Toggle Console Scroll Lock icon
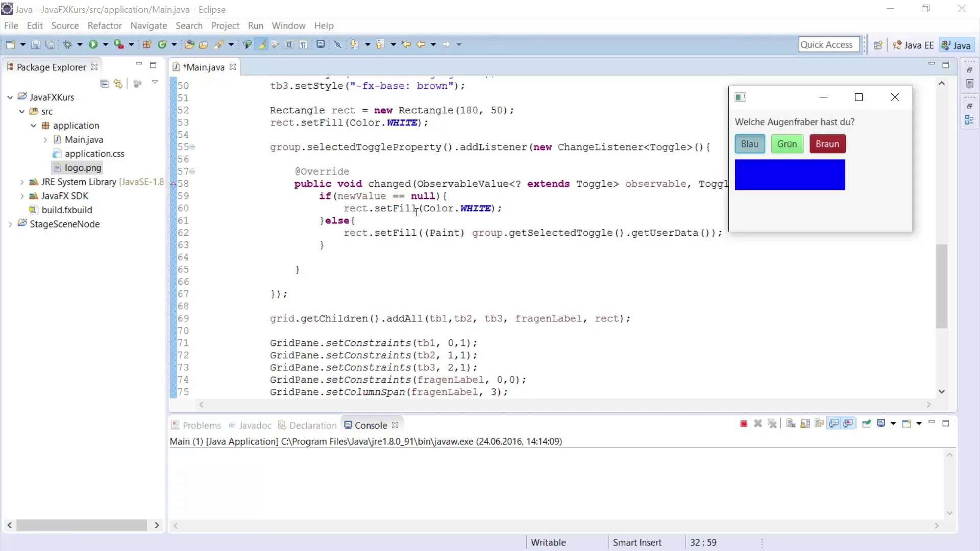This screenshot has height=551, width=980. coord(805,423)
